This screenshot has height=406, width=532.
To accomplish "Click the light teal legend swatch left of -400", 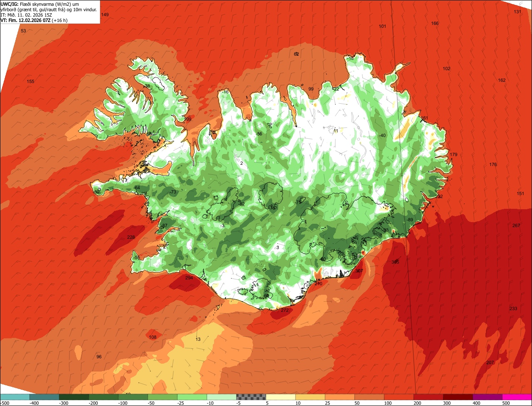I will tap(15, 397).
